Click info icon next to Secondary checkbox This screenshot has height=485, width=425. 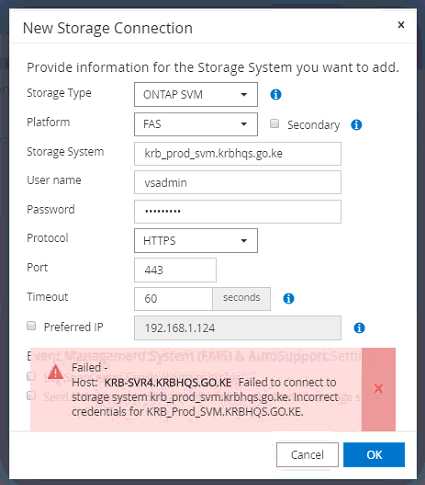356,125
